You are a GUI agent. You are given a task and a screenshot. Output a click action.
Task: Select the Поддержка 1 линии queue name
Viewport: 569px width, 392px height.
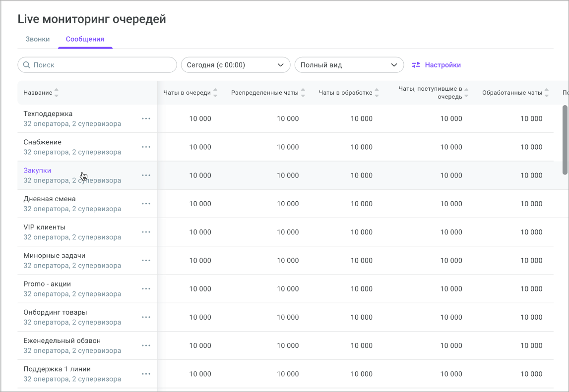(57, 369)
